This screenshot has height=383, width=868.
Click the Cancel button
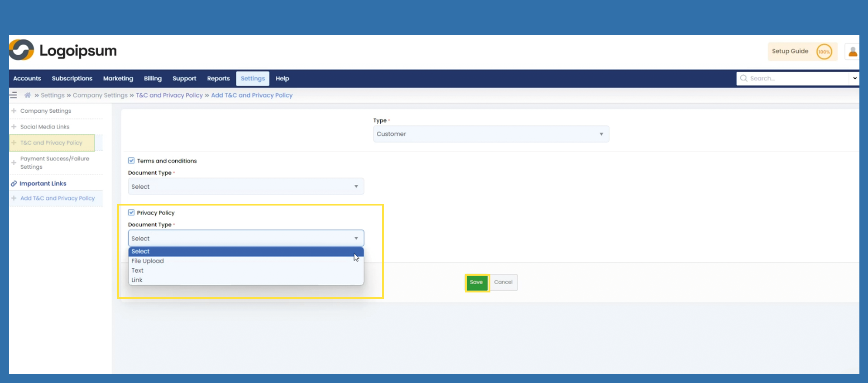pos(503,282)
